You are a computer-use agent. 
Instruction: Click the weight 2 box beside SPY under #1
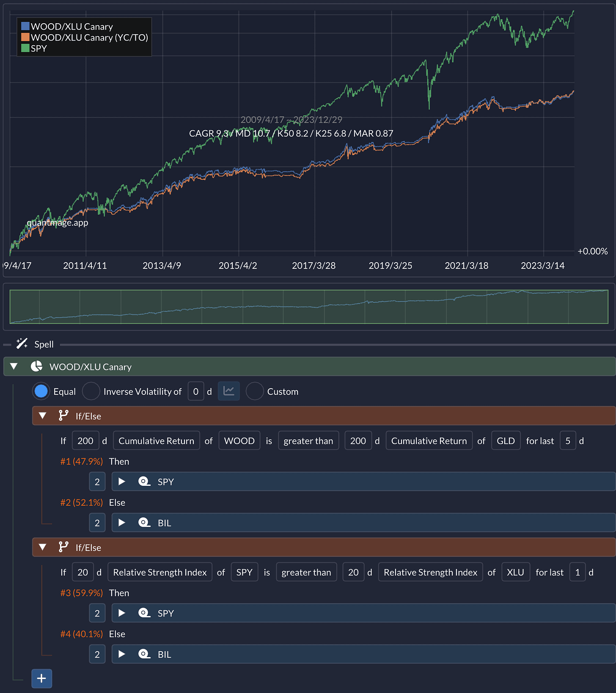coord(97,482)
